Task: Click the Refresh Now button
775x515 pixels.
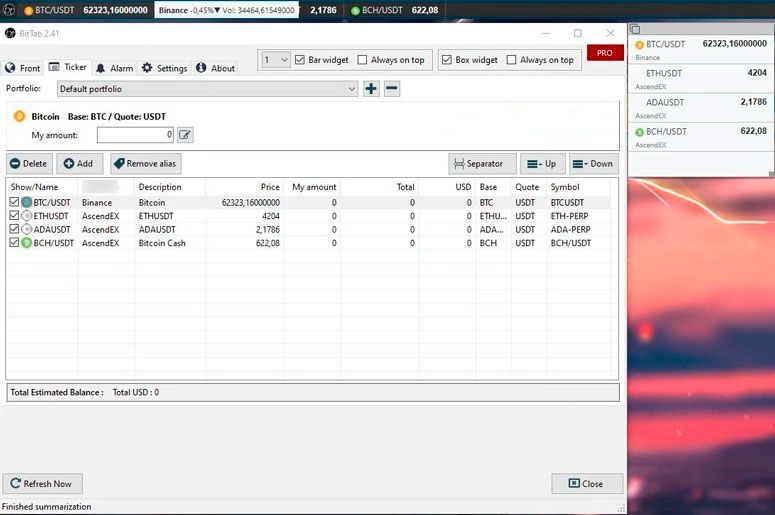Action: pos(41,484)
